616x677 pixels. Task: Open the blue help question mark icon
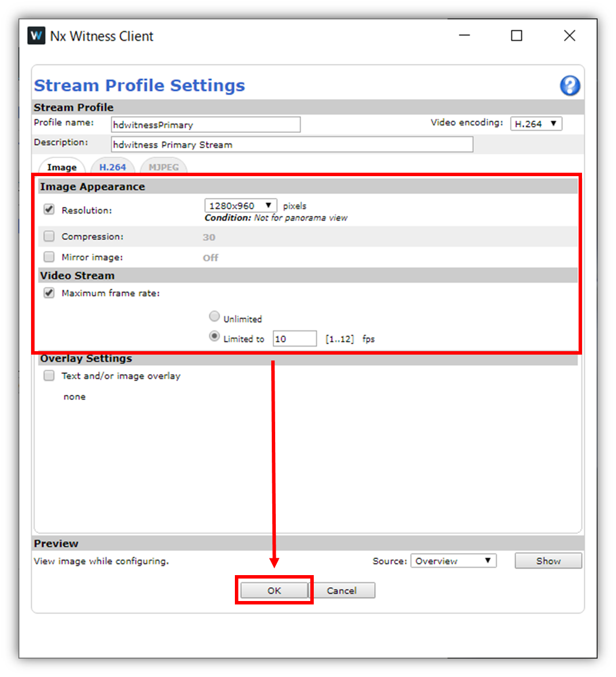click(x=570, y=85)
